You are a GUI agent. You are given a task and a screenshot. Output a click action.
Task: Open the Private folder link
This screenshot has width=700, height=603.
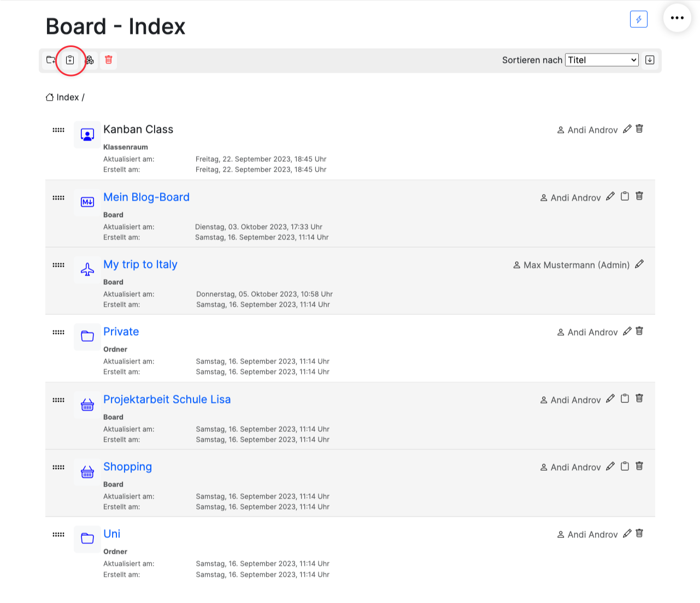tap(121, 331)
